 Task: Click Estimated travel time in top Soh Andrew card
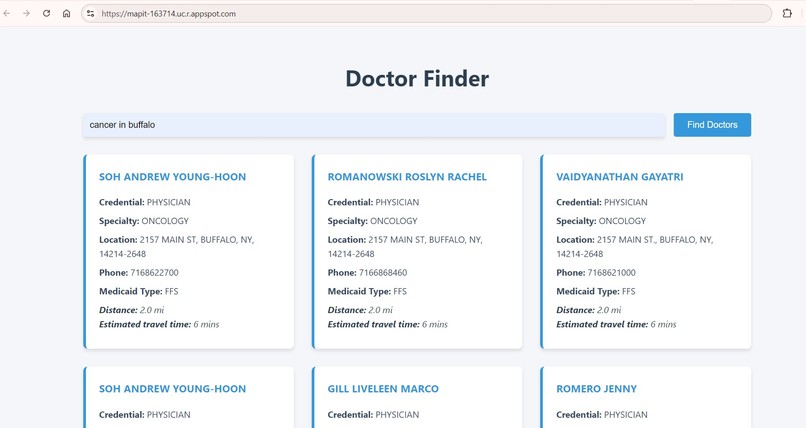click(159, 324)
